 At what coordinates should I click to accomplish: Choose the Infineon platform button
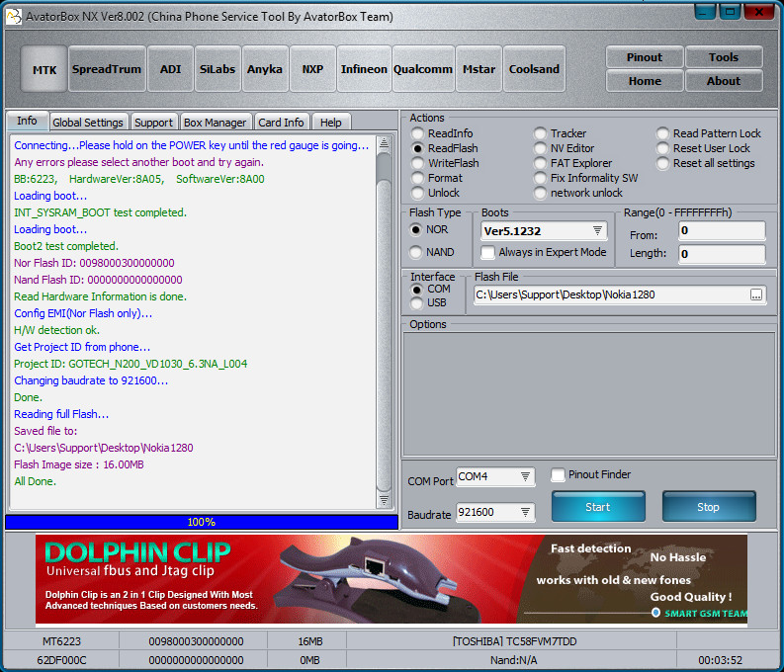[364, 69]
